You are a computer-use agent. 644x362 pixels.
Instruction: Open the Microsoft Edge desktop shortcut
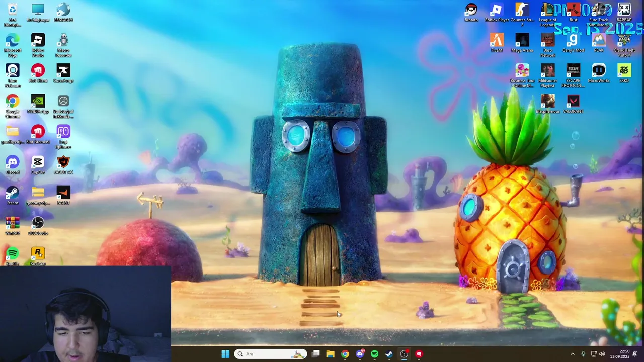coord(13,45)
